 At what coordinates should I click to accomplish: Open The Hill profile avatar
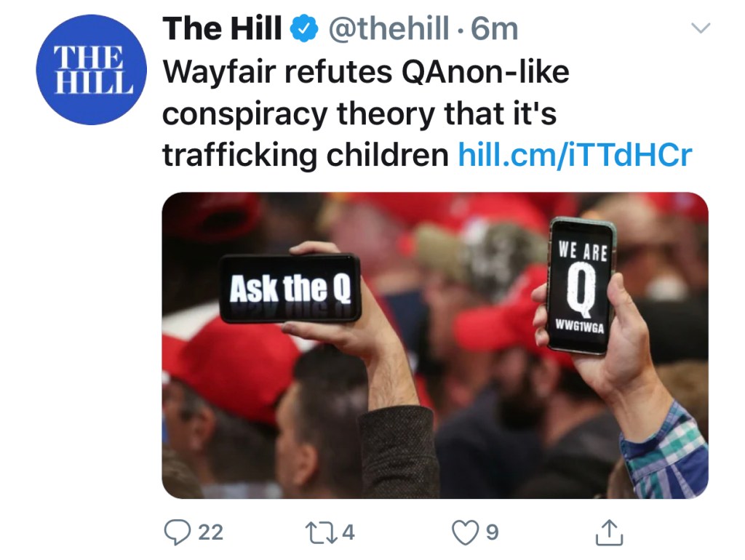[x=91, y=70]
